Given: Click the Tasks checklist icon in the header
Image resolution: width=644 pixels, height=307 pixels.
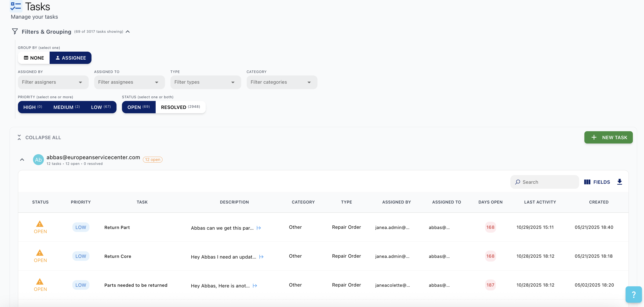Looking at the screenshot, I should 15,7.
